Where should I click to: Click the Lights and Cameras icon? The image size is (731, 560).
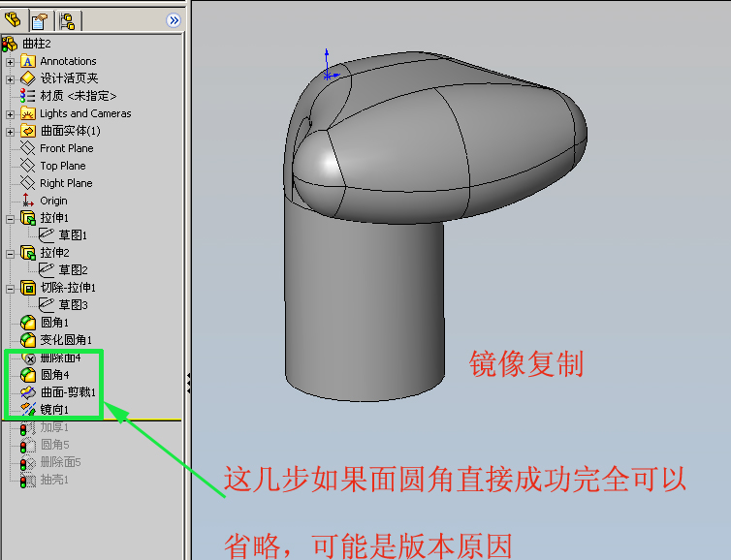coord(28,113)
